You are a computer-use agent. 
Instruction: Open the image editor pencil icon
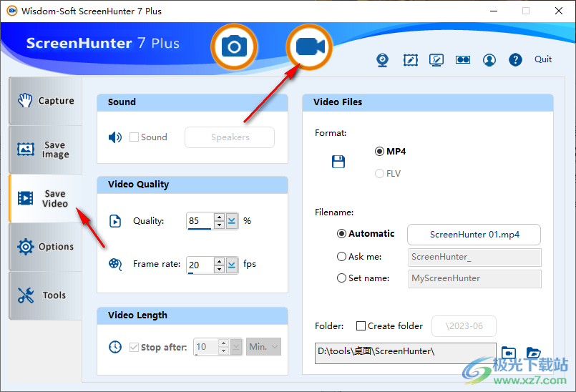410,59
